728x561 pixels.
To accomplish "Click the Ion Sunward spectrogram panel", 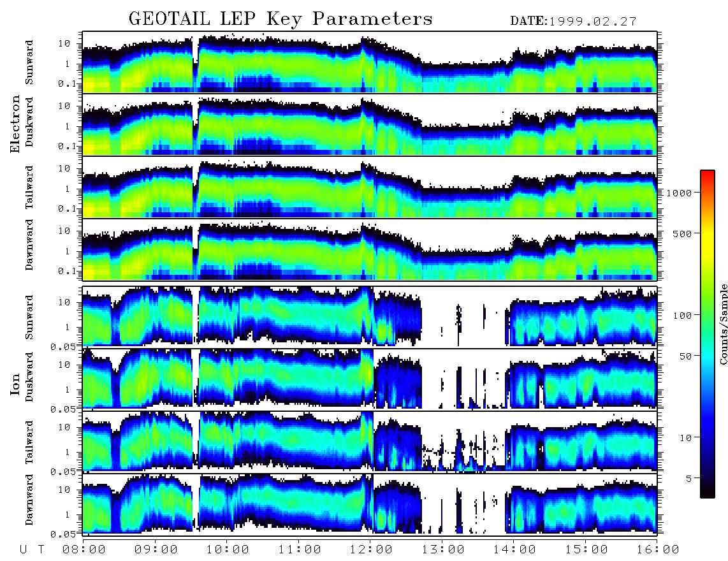I will (x=370, y=317).
